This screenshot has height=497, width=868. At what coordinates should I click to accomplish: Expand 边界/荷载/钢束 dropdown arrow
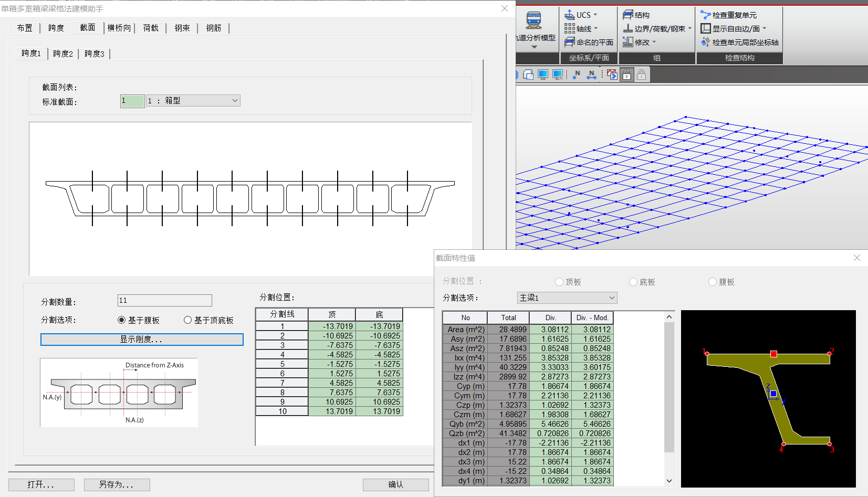(x=689, y=28)
